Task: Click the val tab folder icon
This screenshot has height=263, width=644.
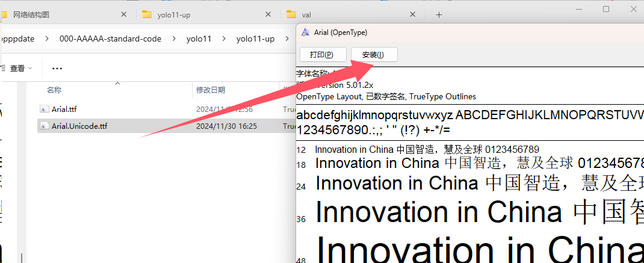Action: click(292, 15)
